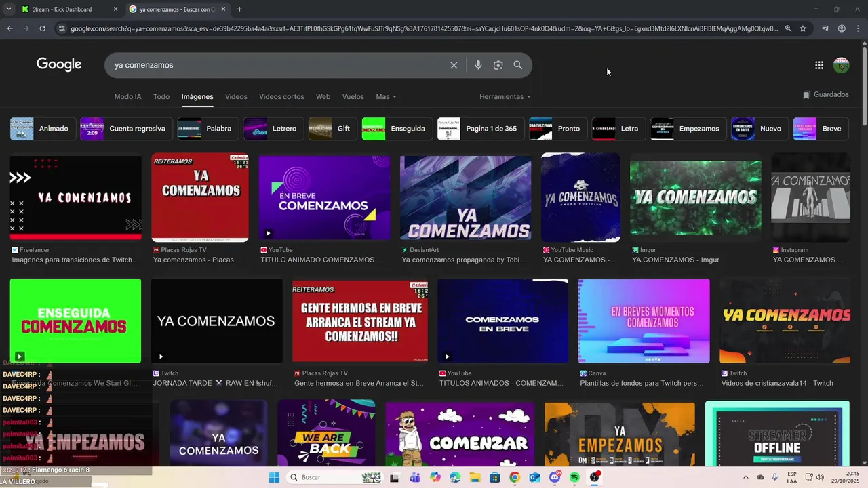Choose the Pagina 1 de 365 chip
The height and width of the screenshot is (488, 868).
tap(481, 129)
